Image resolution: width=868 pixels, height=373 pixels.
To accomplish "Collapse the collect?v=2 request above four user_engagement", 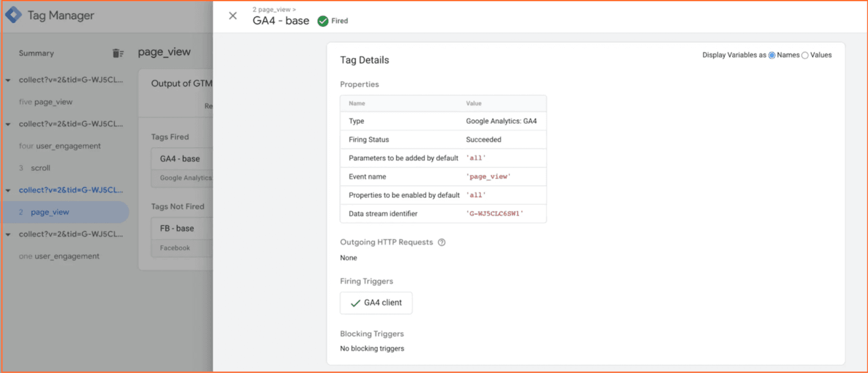I will pyautogui.click(x=8, y=124).
